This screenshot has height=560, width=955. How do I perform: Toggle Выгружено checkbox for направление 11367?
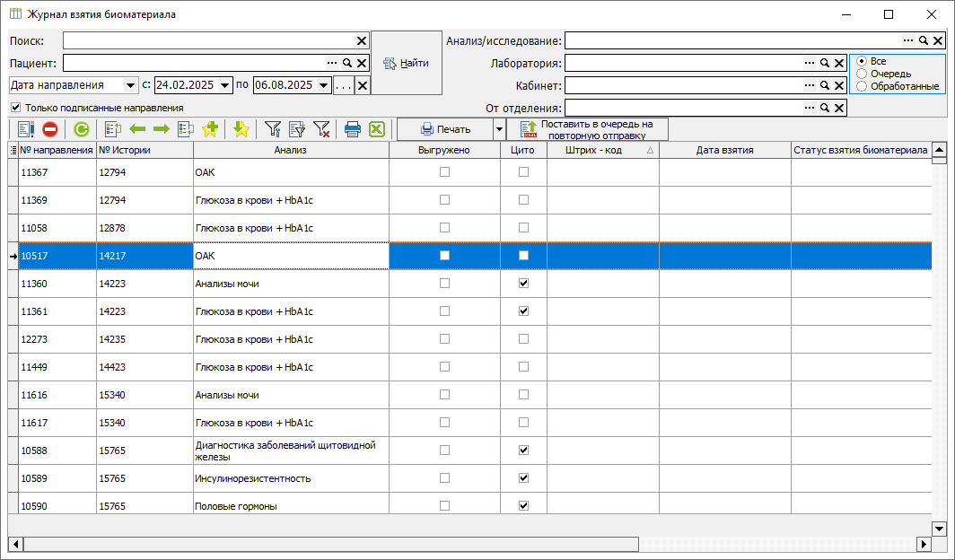(444, 171)
